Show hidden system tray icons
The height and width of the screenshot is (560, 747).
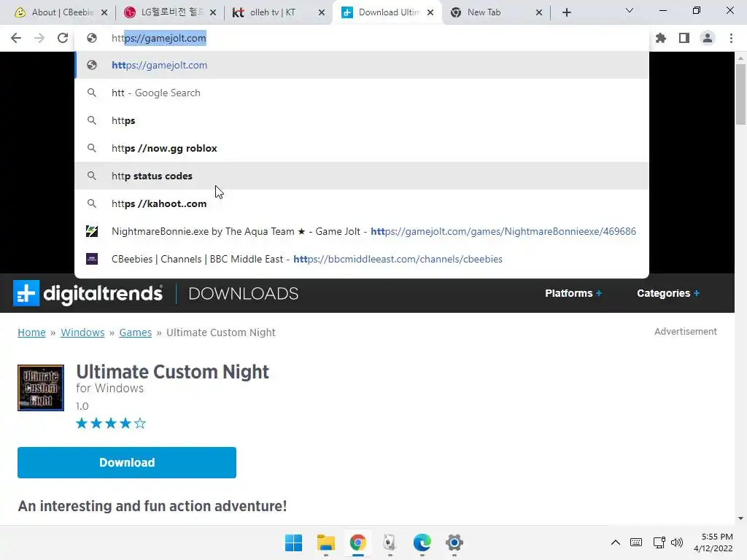[616, 542]
